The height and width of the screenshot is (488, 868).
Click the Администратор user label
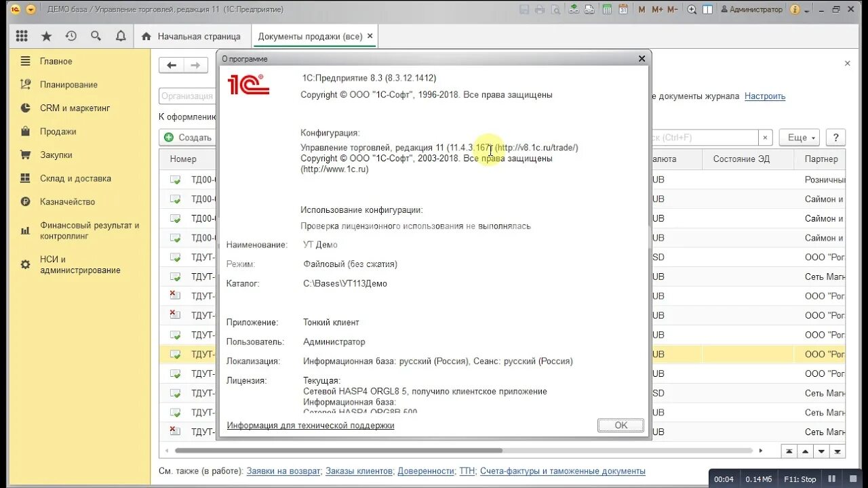click(x=751, y=9)
